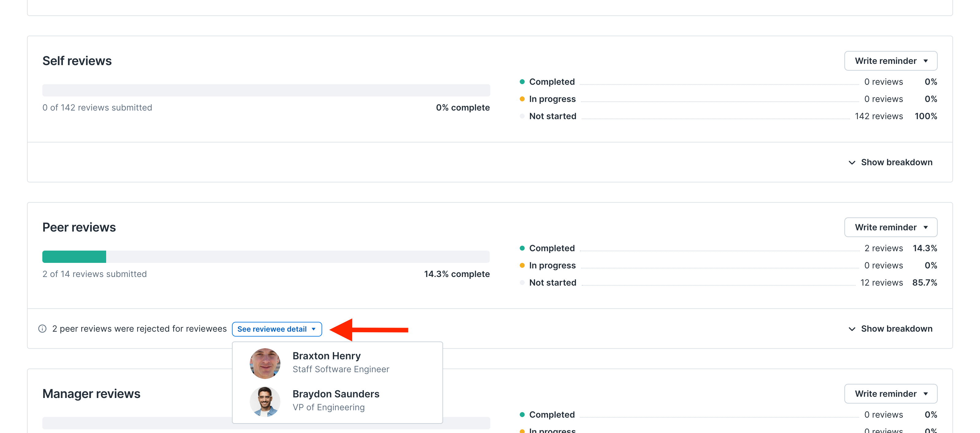The width and height of the screenshot is (980, 433).
Task: Click the info icon beside rejected peer reviews message
Action: [42, 329]
